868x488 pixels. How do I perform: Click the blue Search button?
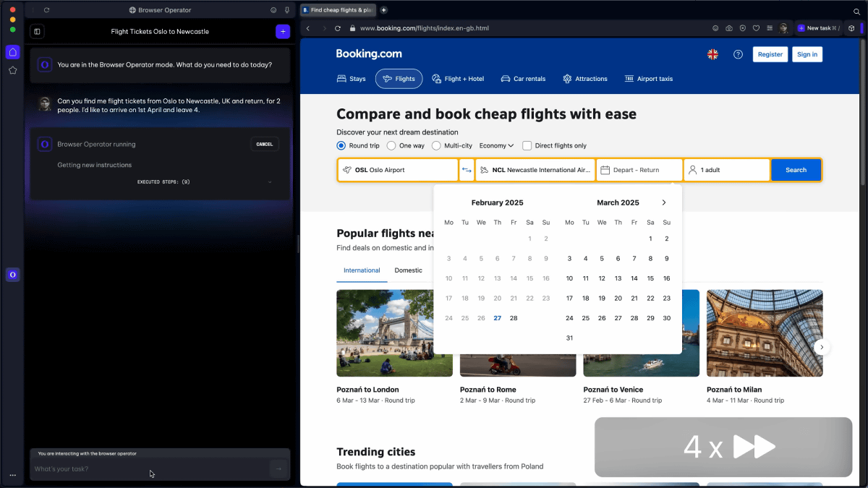796,170
